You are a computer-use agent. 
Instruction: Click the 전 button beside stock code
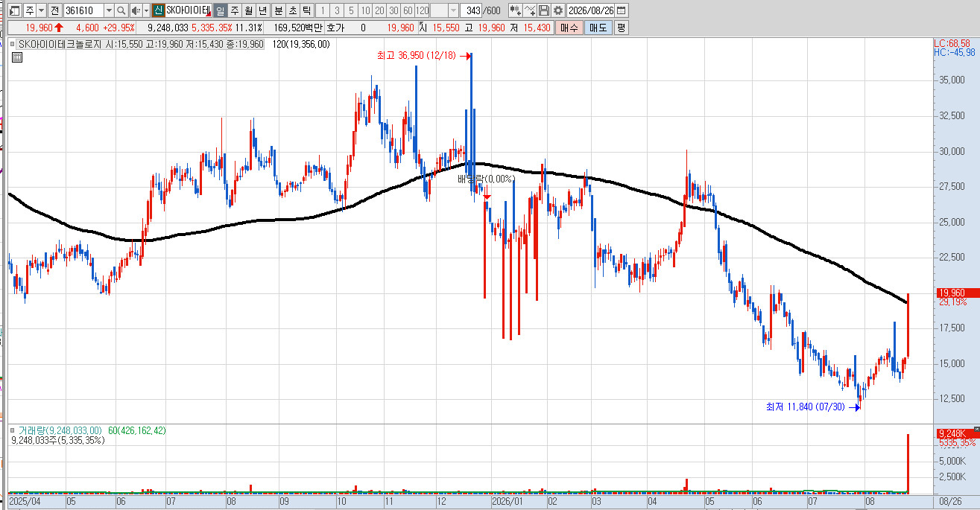(54, 10)
